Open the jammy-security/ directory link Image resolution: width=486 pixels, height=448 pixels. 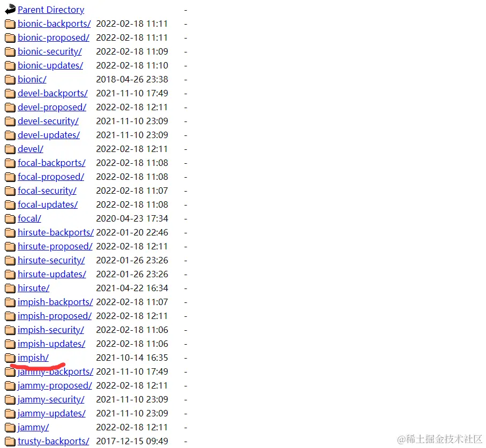(x=51, y=400)
